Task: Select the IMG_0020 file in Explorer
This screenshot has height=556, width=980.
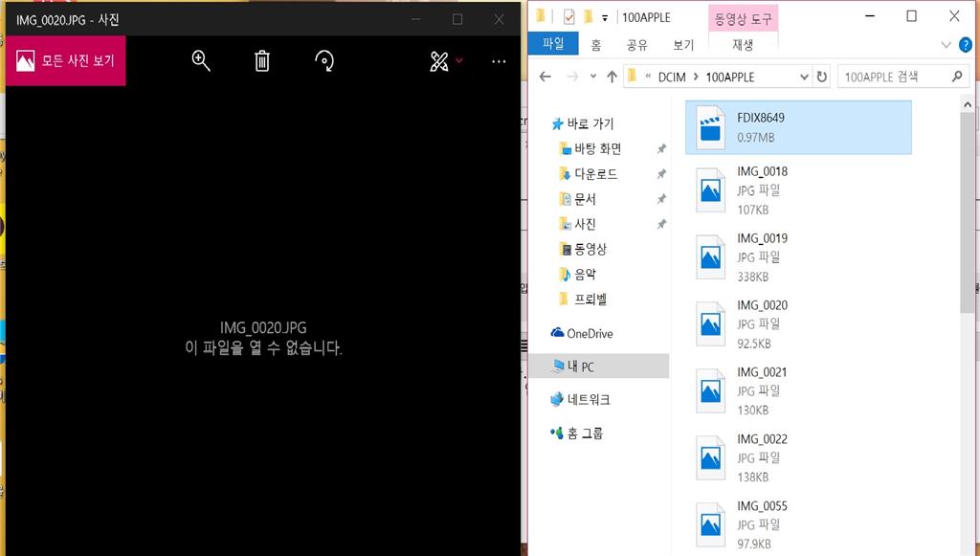Action: (798, 323)
